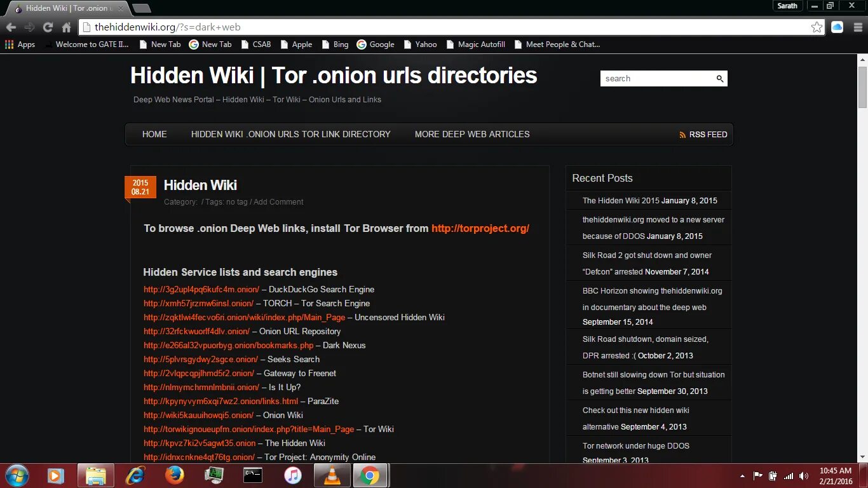Click the site search input field
Image resolution: width=868 pixels, height=488 pixels.
click(658, 79)
